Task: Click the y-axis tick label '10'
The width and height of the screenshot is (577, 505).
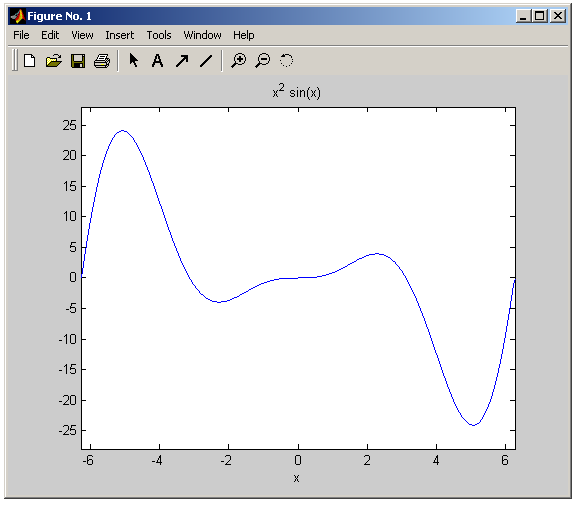Action: pyautogui.click(x=69, y=216)
